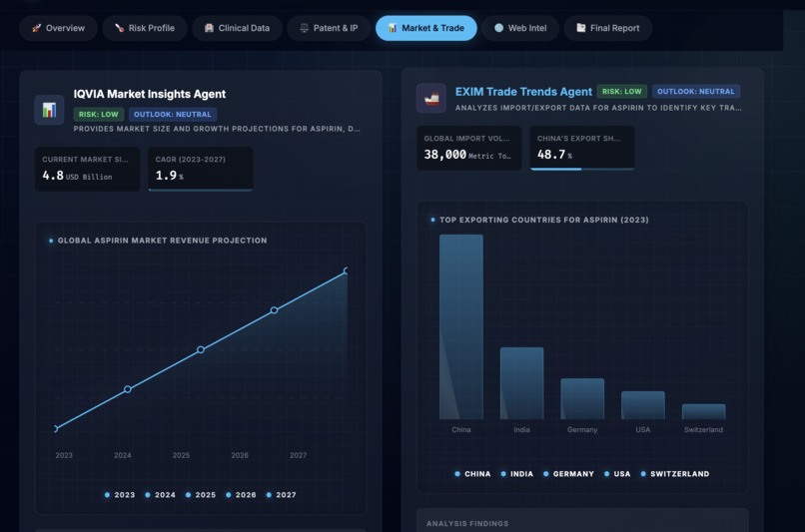This screenshot has width=805, height=532.
Task: Click the 2026 data point on revenue line
Action: [x=274, y=310]
